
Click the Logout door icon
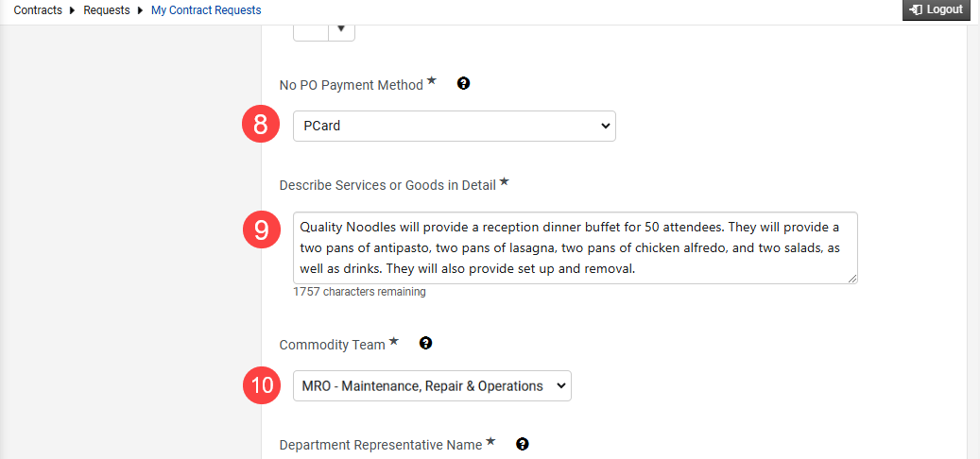pos(917,9)
